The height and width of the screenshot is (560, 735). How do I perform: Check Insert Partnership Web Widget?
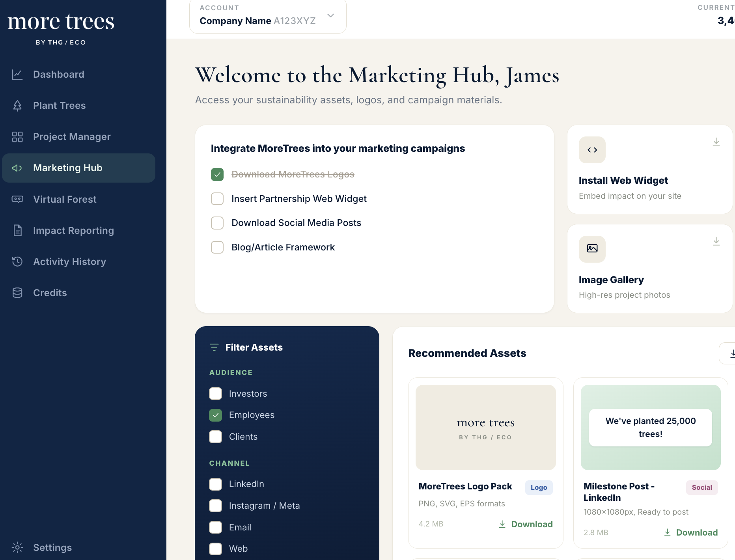[x=217, y=199]
